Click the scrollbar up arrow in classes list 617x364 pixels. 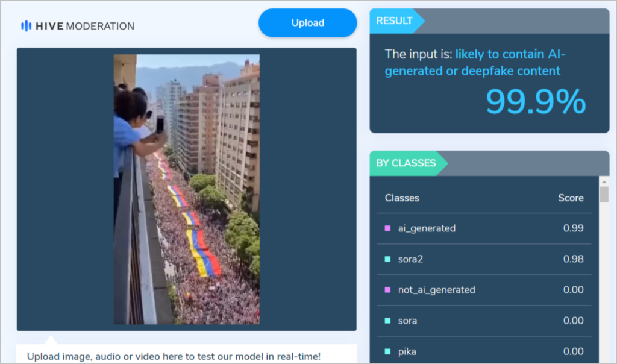coord(604,181)
